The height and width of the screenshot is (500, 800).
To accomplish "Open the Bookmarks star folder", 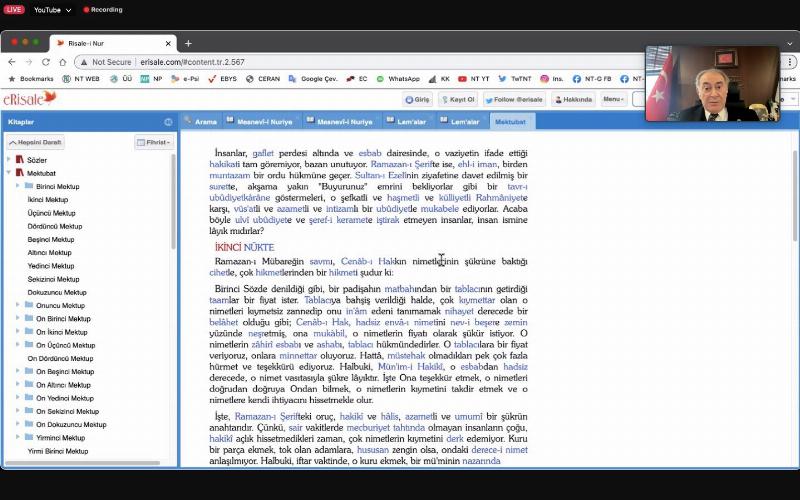I will [x=31, y=79].
